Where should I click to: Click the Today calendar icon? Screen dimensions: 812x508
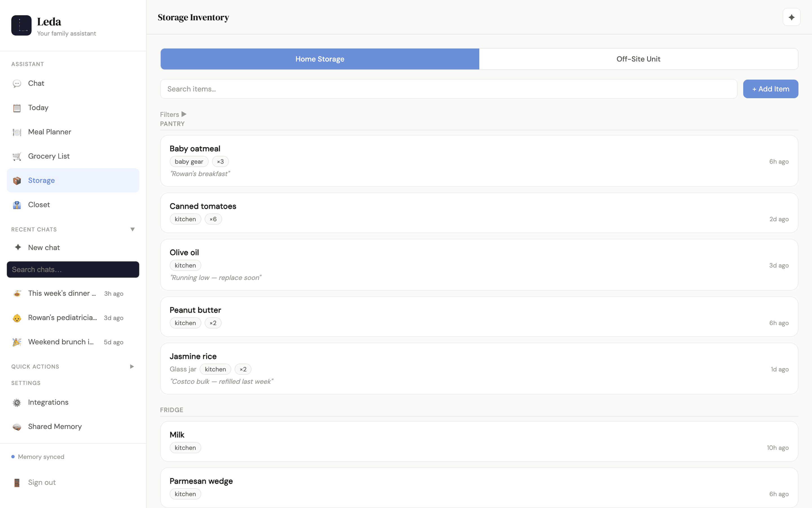pos(17,108)
